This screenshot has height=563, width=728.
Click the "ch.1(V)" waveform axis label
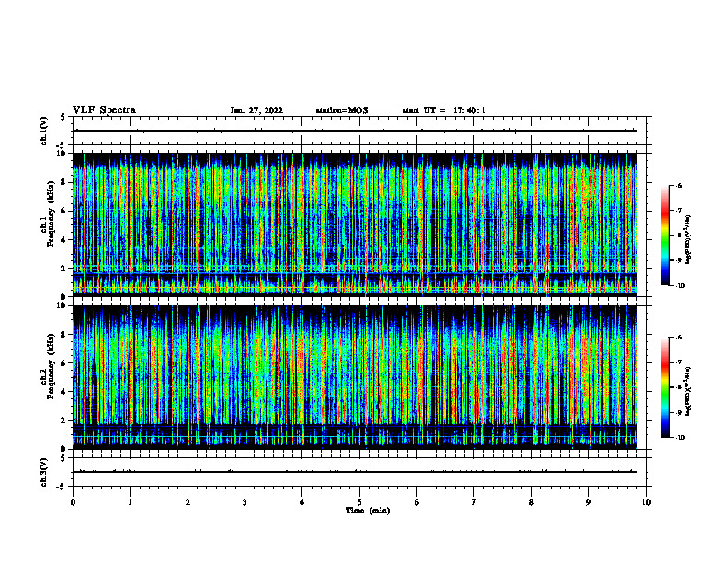[43, 131]
